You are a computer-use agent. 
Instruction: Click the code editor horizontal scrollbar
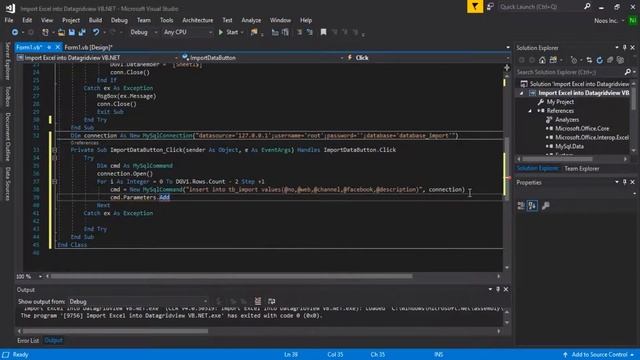(231, 276)
